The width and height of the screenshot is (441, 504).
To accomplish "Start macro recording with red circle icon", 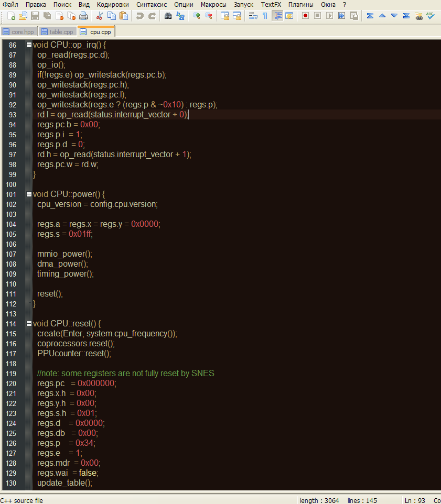I will 305,16.
